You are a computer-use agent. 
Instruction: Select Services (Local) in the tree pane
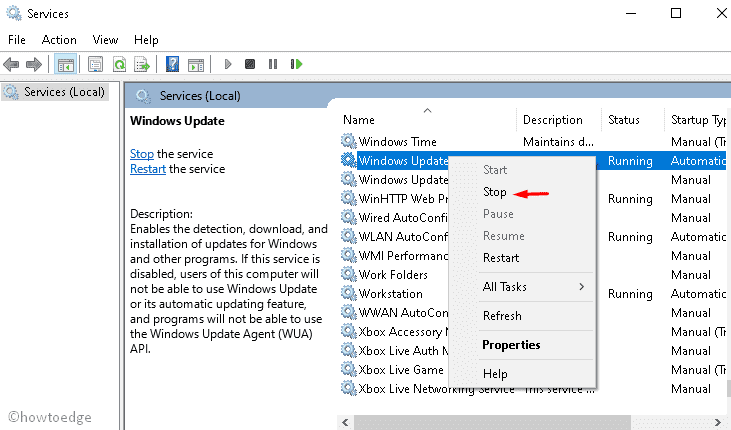pos(64,92)
